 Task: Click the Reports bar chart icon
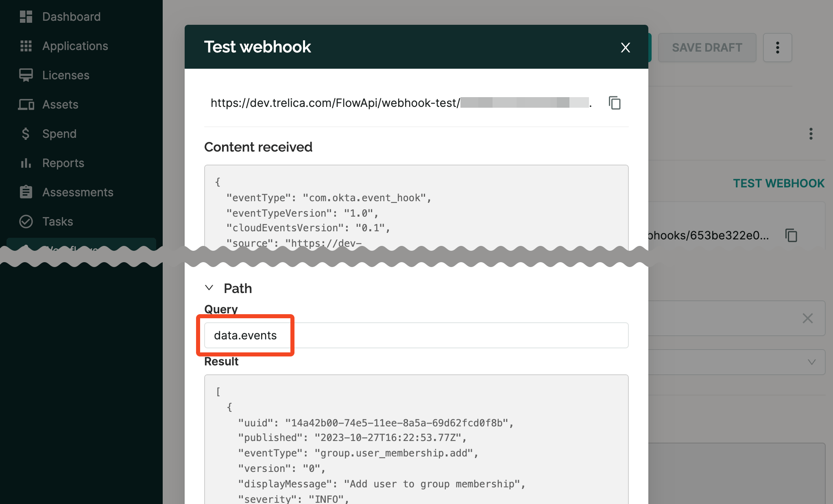point(26,163)
